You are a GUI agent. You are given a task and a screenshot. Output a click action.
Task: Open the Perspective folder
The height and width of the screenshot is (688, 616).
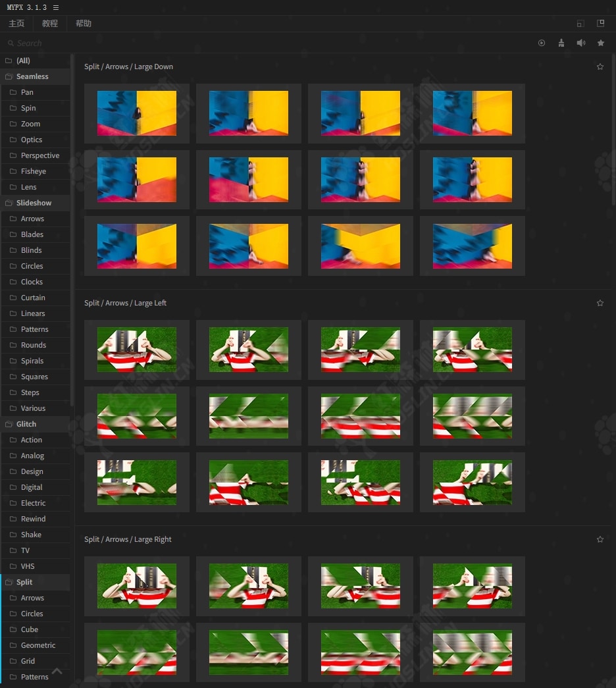tap(36, 155)
